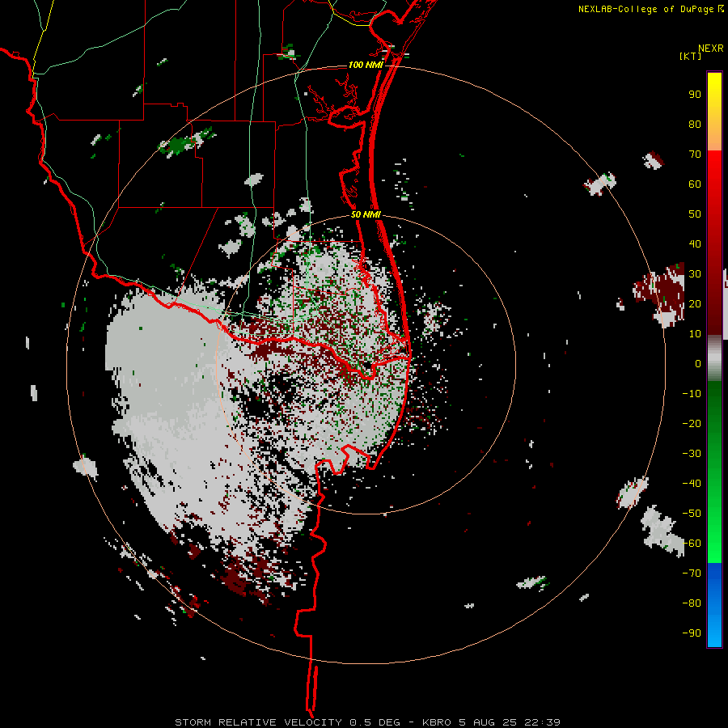Screen dimensions: 728x728
Task: Click the [KT] units label
Action: (x=691, y=56)
